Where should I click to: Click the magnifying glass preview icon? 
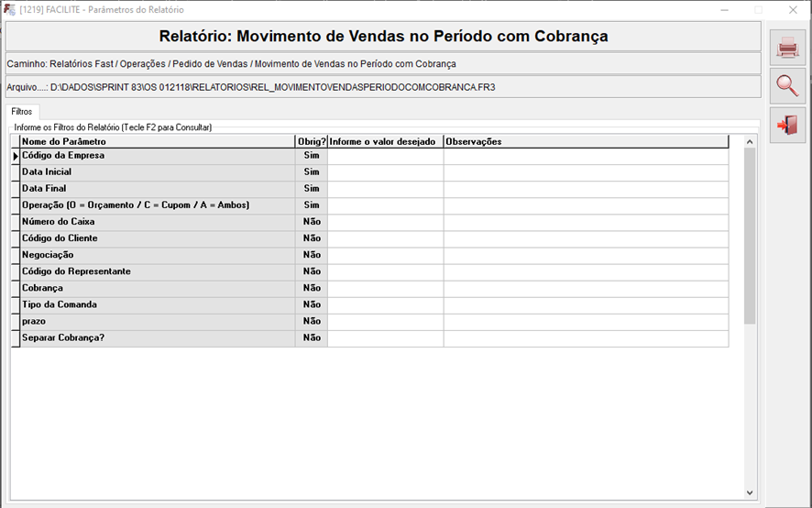[787, 86]
